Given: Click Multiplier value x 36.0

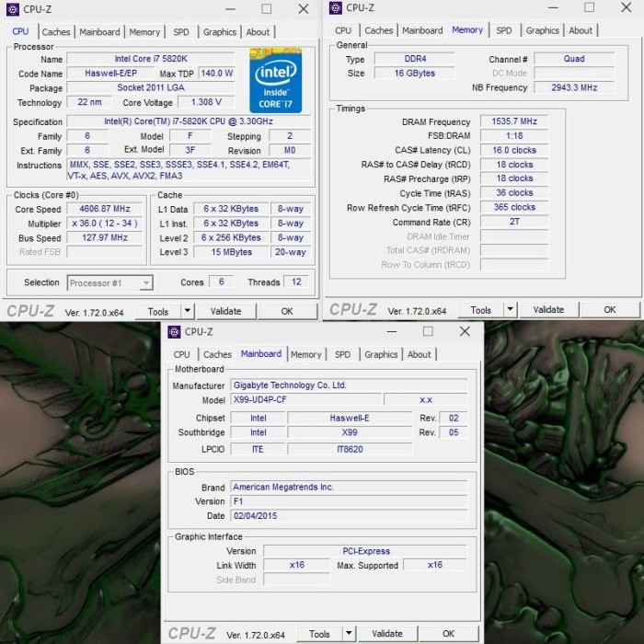Looking at the screenshot, I should tap(105, 224).
